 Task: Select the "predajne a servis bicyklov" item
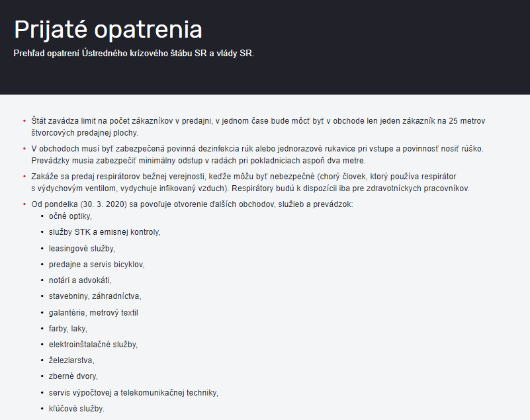pyautogui.click(x=97, y=264)
